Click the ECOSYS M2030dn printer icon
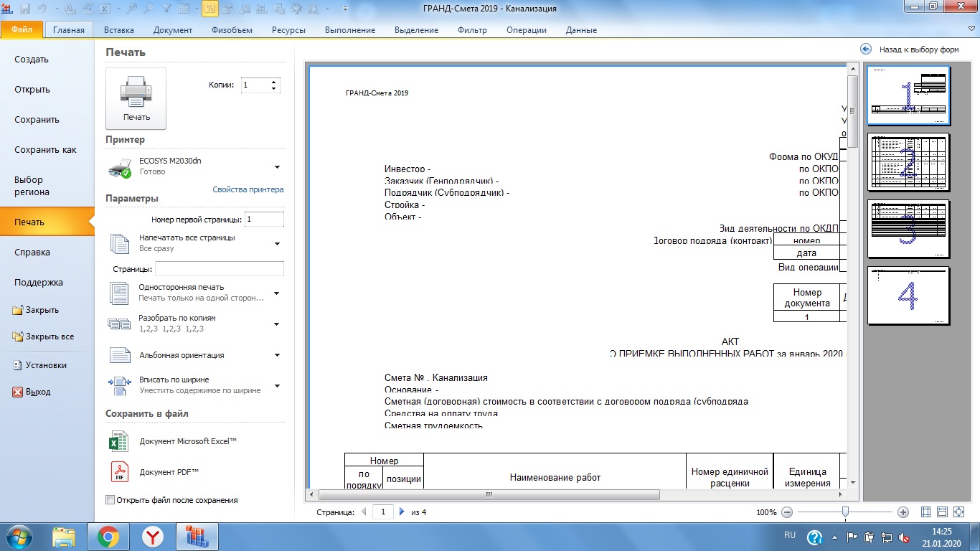 [x=120, y=168]
